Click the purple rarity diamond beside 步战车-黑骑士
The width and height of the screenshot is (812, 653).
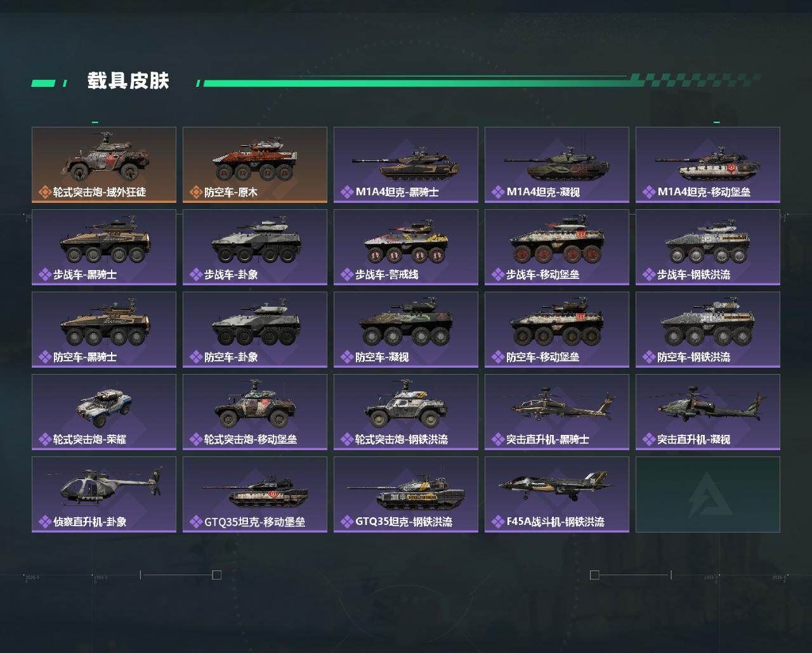pos(45,275)
